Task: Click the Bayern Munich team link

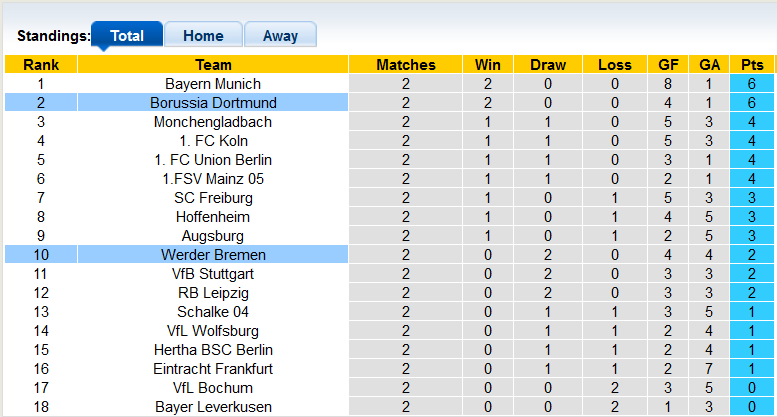Action: click(x=213, y=84)
